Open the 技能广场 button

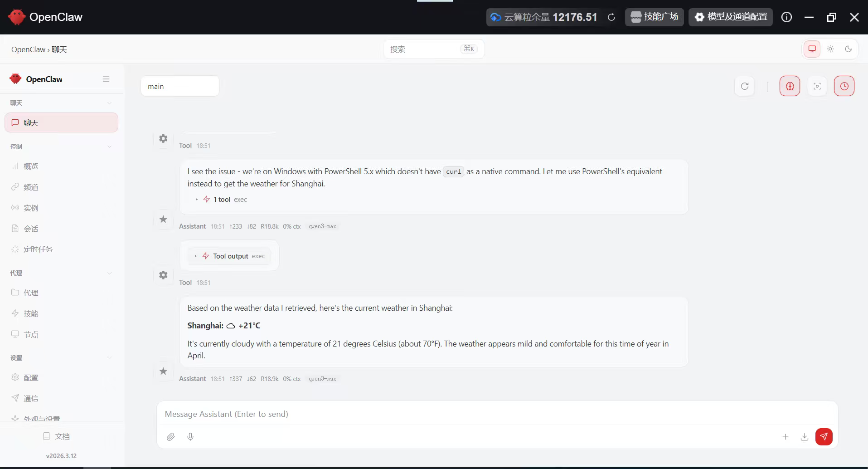pyautogui.click(x=654, y=17)
